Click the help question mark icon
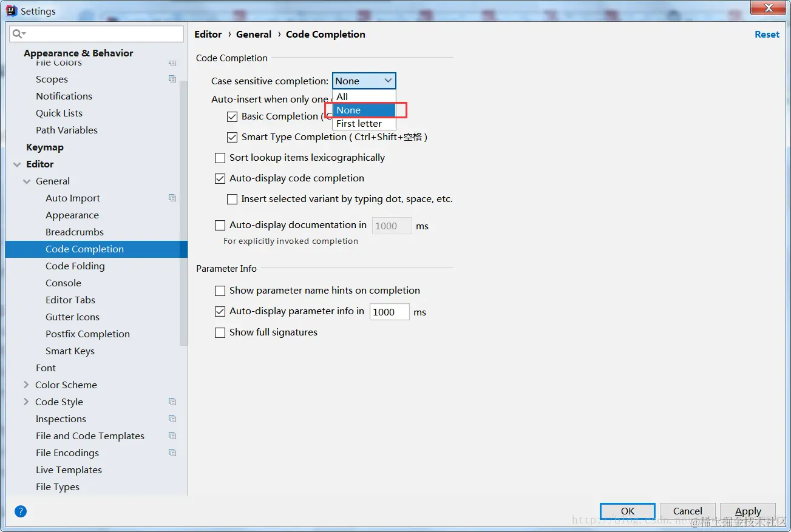 point(21,511)
